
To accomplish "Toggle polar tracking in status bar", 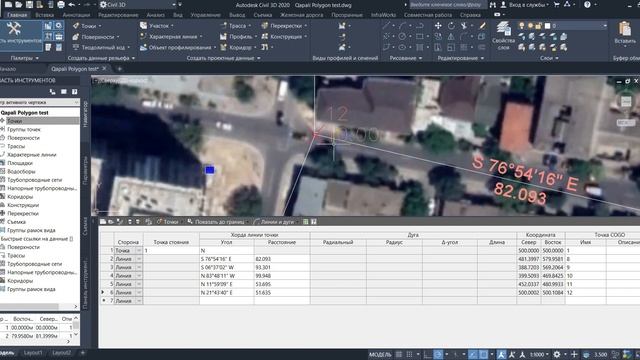I will pos(438,354).
